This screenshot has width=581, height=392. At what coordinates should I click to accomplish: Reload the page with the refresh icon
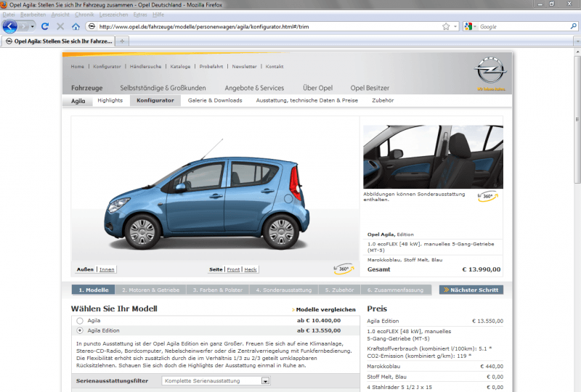45,26
